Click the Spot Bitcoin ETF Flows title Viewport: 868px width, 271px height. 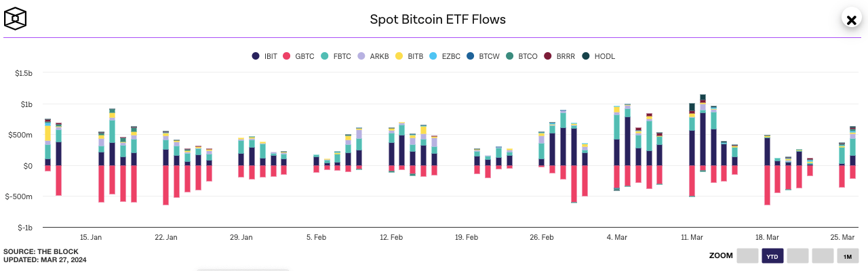click(437, 19)
